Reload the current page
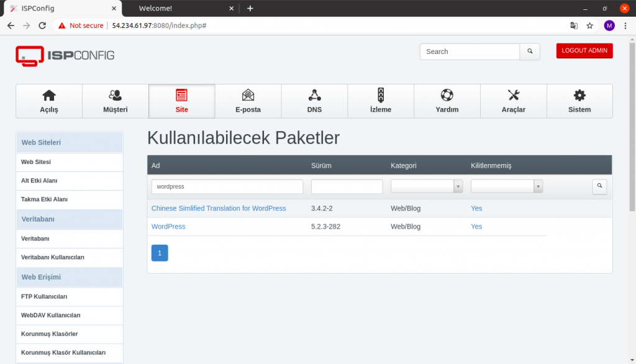 [42, 25]
